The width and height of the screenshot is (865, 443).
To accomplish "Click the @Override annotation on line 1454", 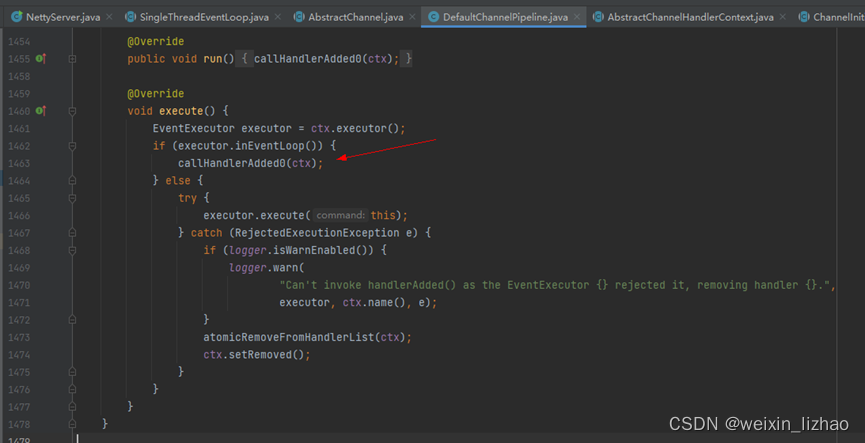I will [156, 42].
